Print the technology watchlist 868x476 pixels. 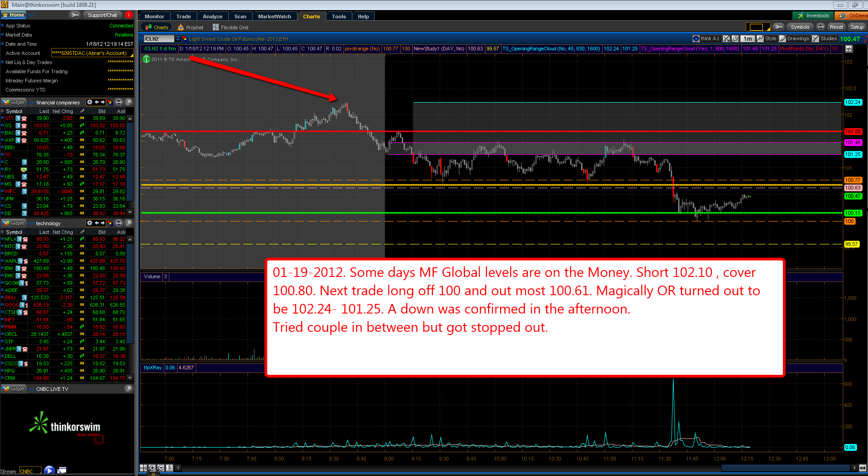click(119, 223)
